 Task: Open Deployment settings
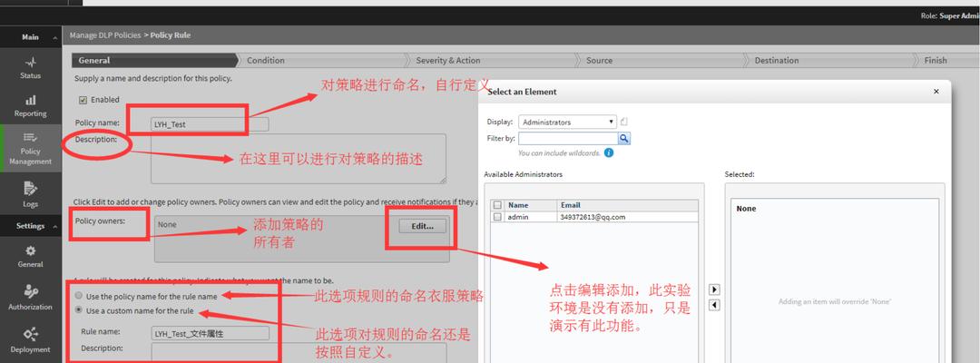coord(30,340)
